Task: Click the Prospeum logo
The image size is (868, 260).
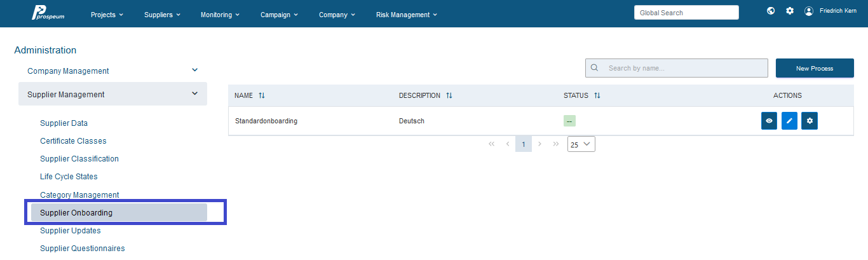Action: [x=48, y=13]
